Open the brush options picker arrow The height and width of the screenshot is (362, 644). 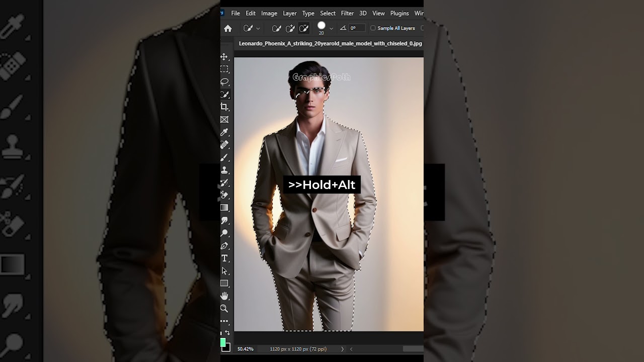tap(331, 29)
